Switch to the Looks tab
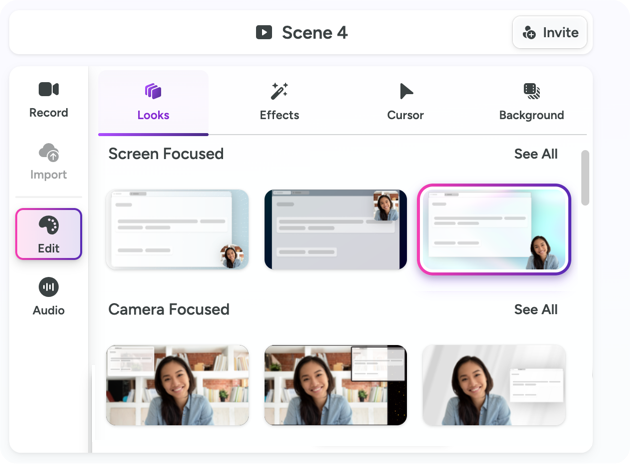The height and width of the screenshot is (464, 630). 153,103
